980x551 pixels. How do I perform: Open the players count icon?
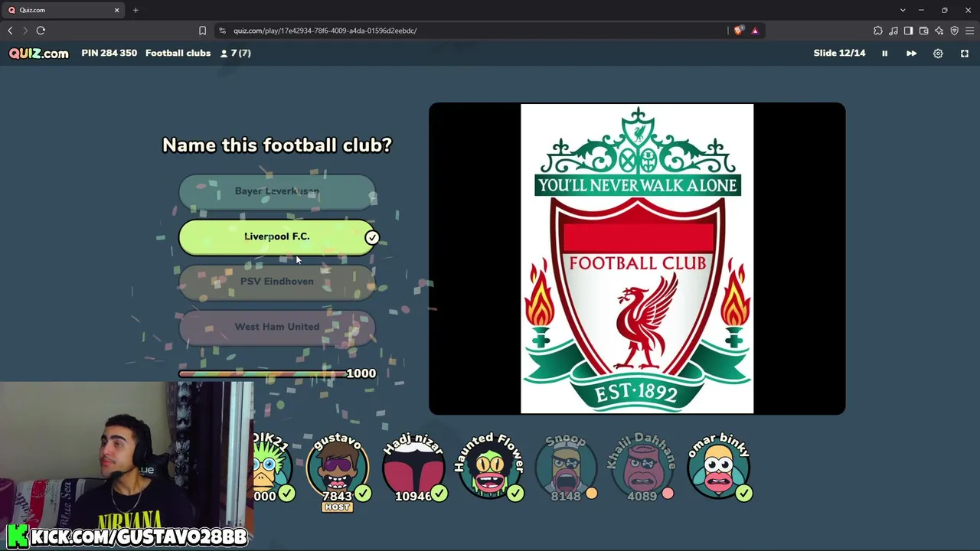click(x=224, y=53)
